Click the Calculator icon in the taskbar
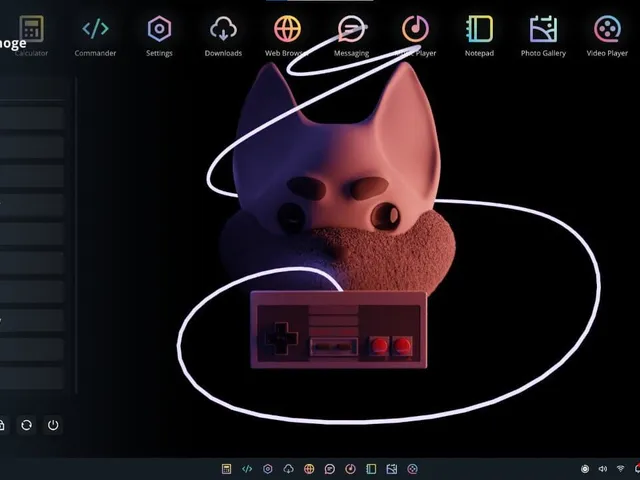640x480 pixels. [226, 469]
